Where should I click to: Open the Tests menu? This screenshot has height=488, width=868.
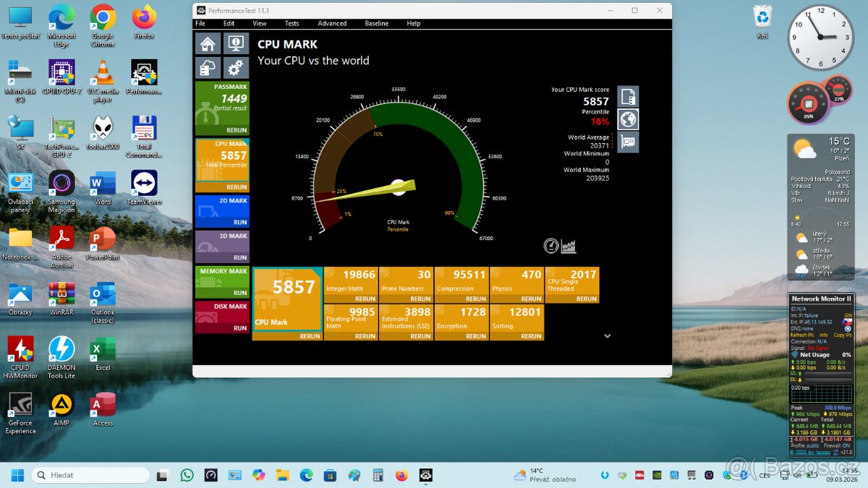[292, 23]
